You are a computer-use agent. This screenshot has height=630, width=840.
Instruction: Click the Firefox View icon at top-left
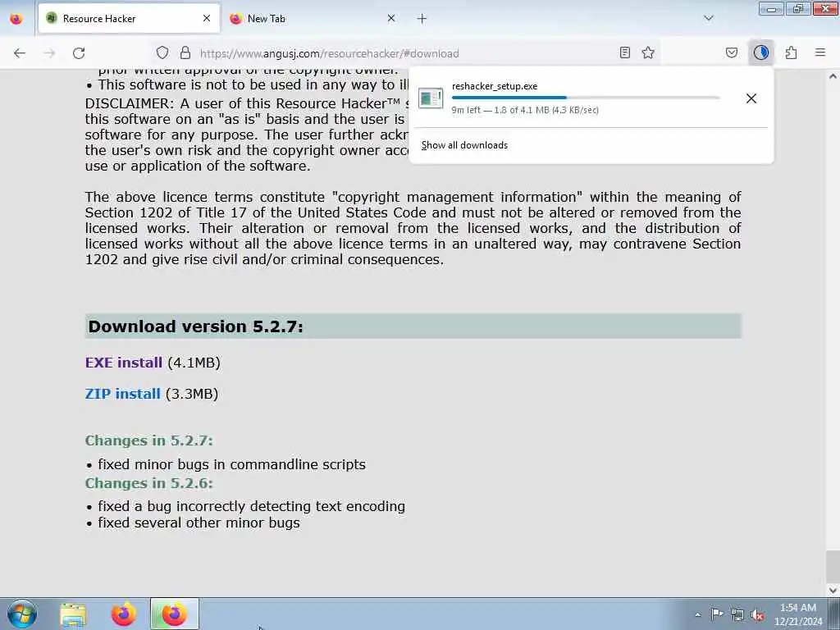coord(16,19)
